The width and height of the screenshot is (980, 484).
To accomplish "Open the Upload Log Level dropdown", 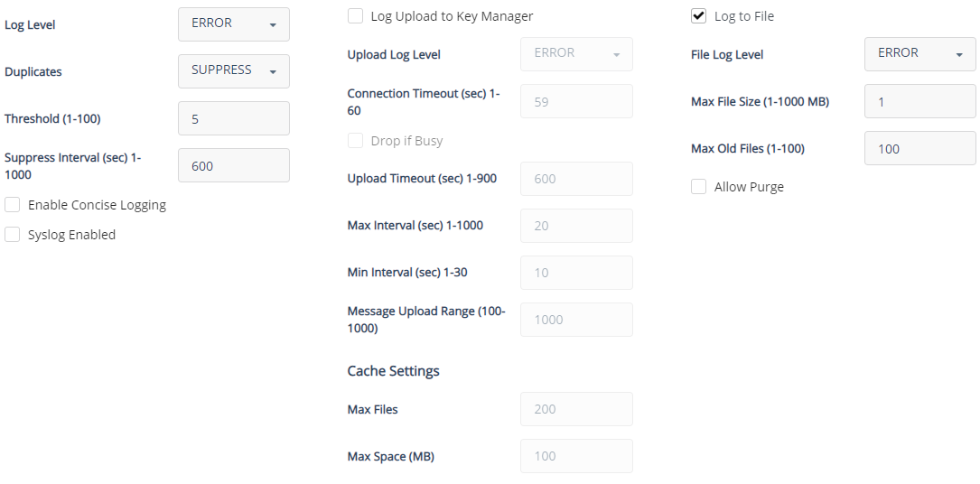I will click(576, 54).
